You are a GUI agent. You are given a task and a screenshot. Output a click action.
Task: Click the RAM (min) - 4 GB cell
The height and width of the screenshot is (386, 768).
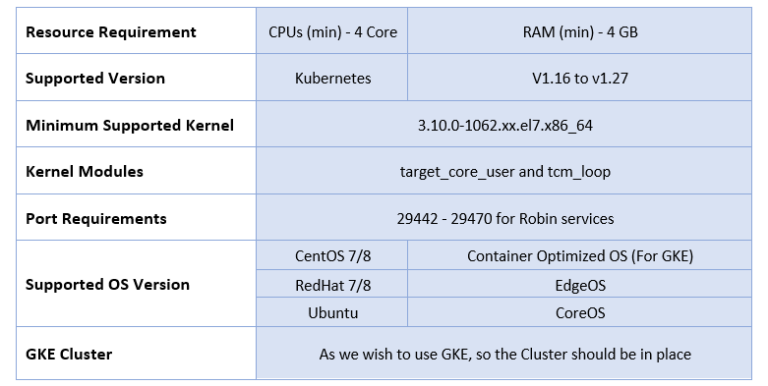[x=579, y=31]
